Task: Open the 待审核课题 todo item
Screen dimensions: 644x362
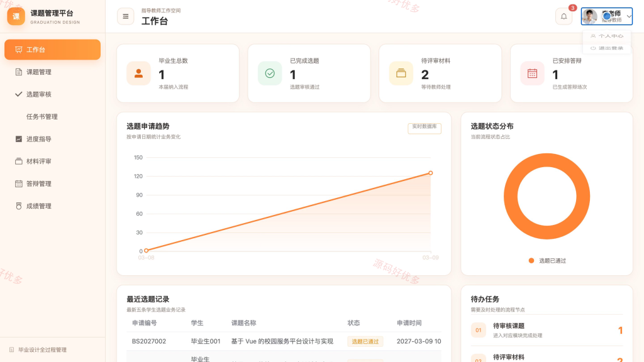Action: pyautogui.click(x=547, y=331)
